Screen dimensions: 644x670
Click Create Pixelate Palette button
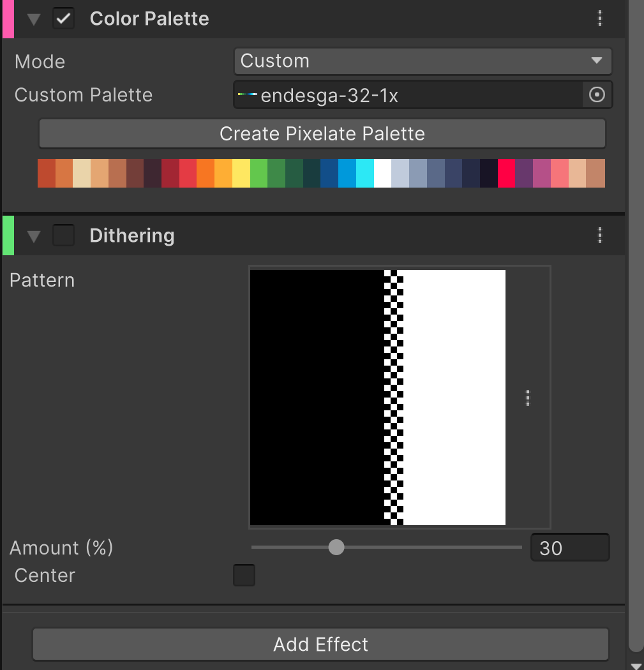[x=322, y=134]
